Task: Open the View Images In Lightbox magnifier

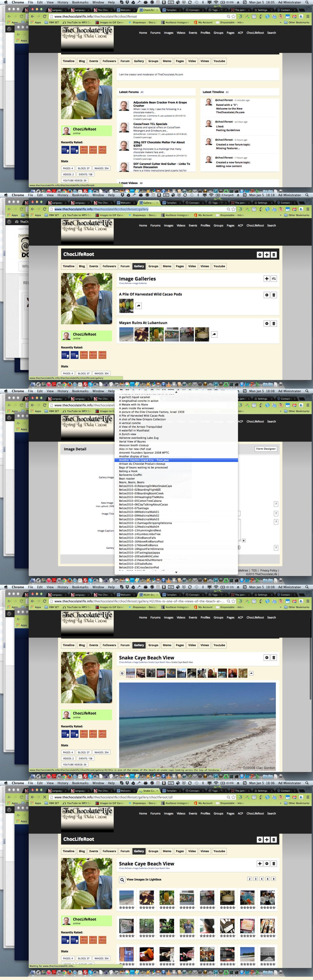Action: click(x=122, y=880)
